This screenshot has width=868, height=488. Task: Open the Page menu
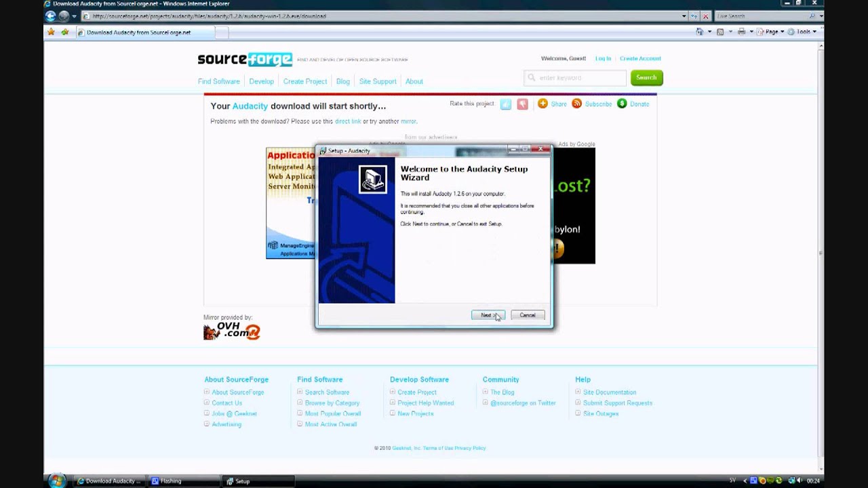click(770, 32)
